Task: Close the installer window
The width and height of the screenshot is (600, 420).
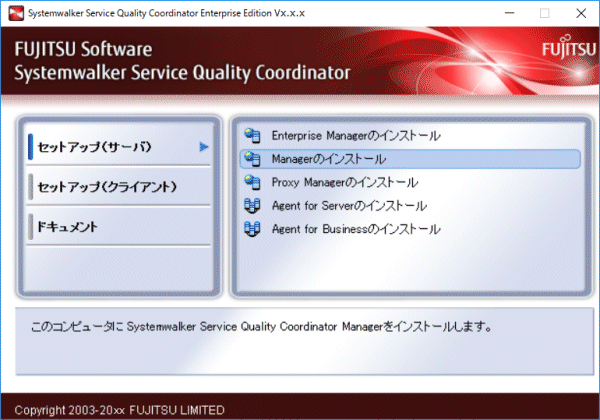Action: point(581,13)
